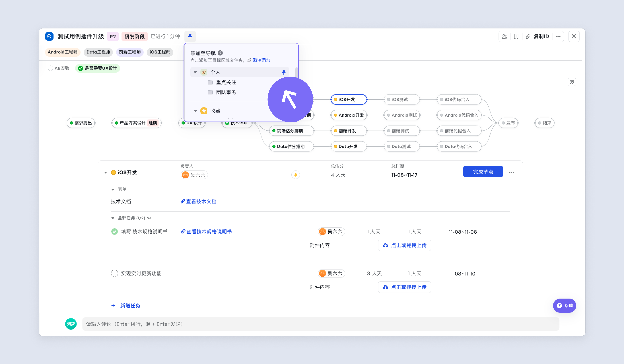Image resolution: width=624 pixels, height=364 pixels.
Task: Select the Data工程师 role tab
Action: coord(98,52)
